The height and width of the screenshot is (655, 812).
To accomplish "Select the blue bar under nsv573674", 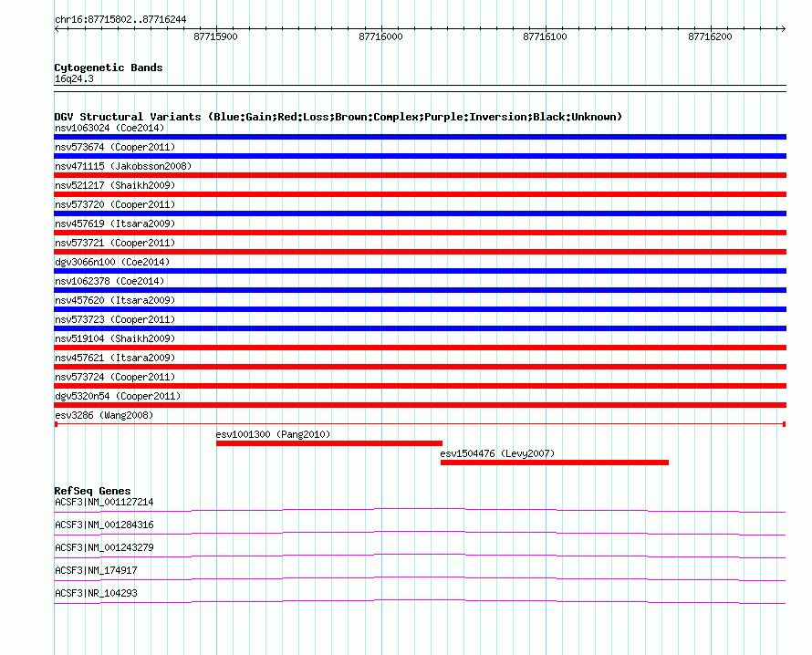I will (420, 156).
